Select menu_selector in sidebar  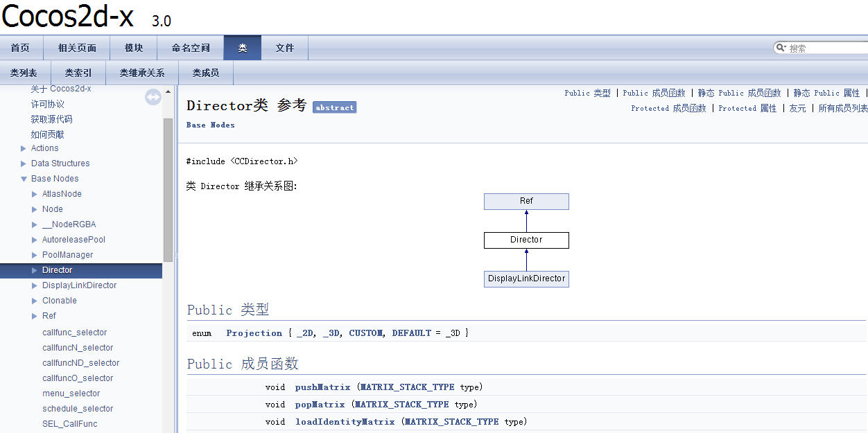pyautogui.click(x=71, y=394)
